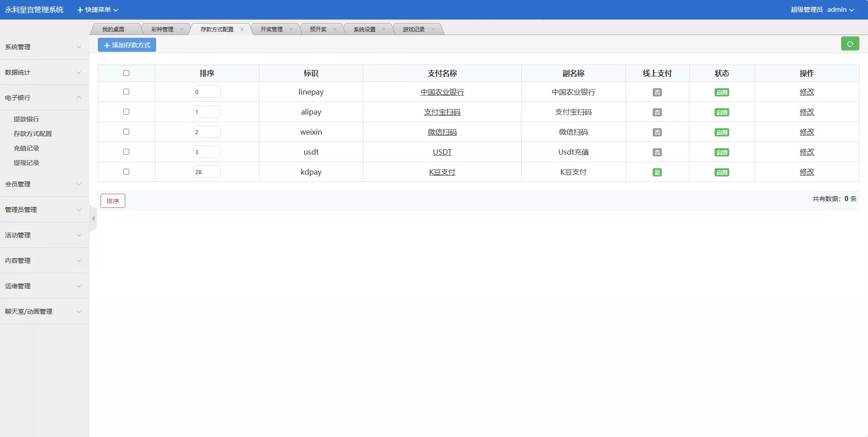Click the green refresh icon button
The width and height of the screenshot is (868, 437).
click(x=850, y=44)
